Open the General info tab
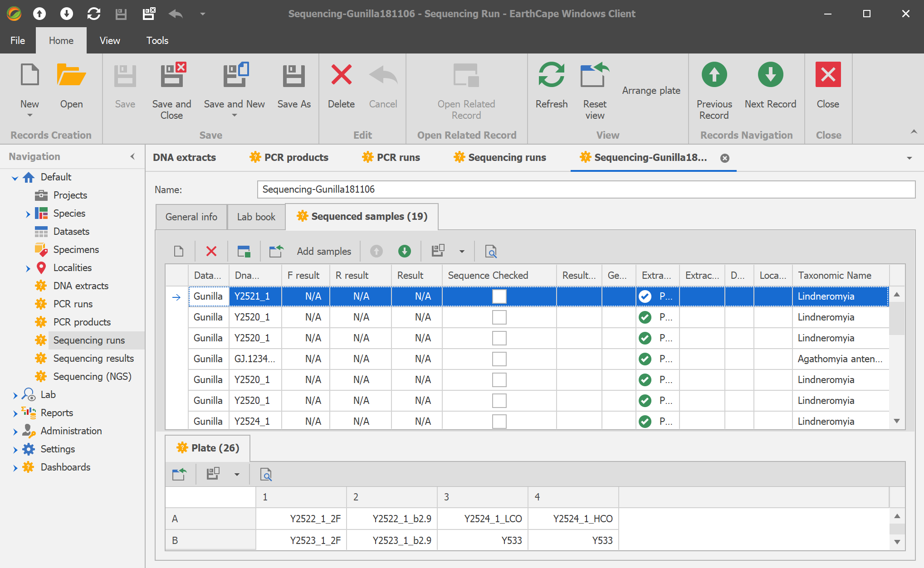924x568 pixels. click(x=191, y=217)
